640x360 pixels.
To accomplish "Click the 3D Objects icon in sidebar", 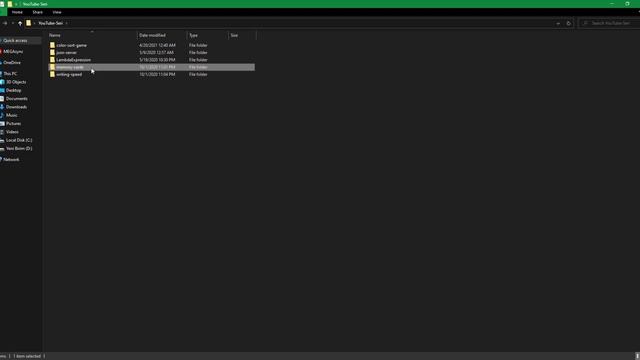I will pos(2,82).
